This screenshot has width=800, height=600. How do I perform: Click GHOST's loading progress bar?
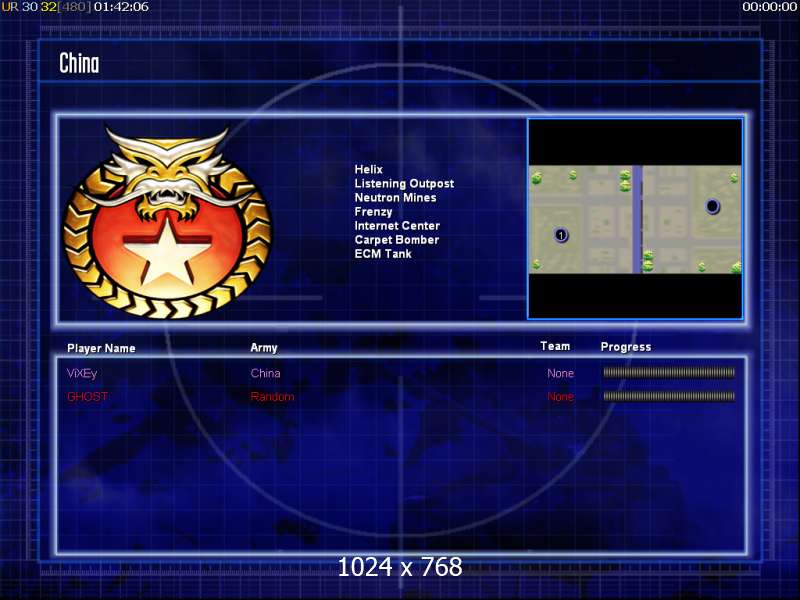point(669,396)
